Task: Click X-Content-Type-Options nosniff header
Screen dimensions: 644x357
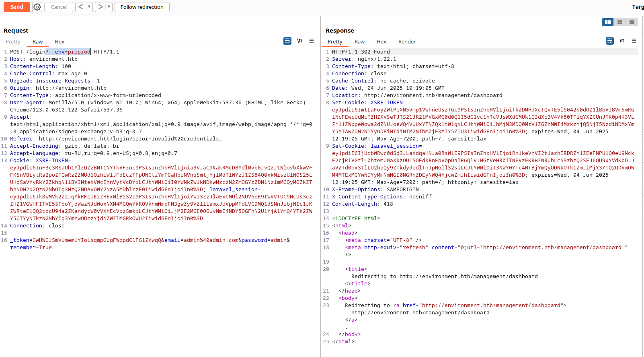Action: 382,196
